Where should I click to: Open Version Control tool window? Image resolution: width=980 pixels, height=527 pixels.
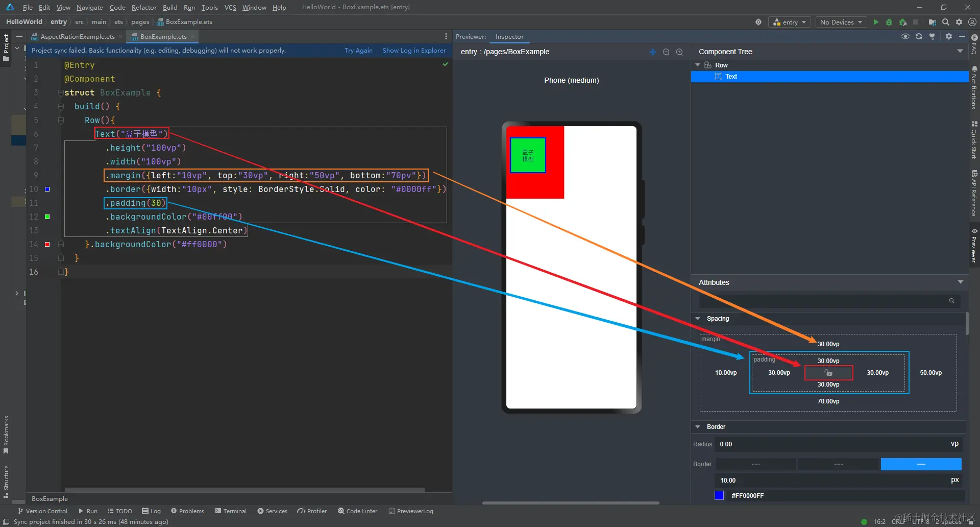click(42, 511)
